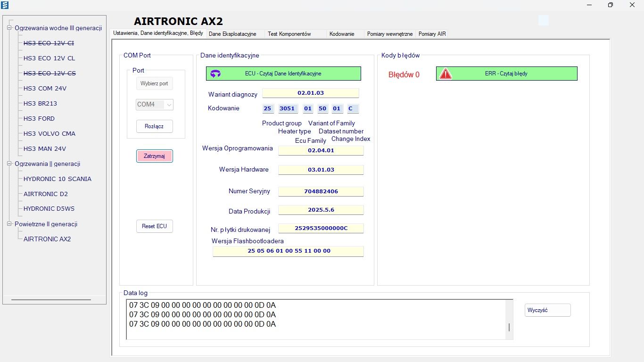Click the red warning triangle icon
Image resolution: width=644 pixels, height=362 pixels.
tap(446, 74)
